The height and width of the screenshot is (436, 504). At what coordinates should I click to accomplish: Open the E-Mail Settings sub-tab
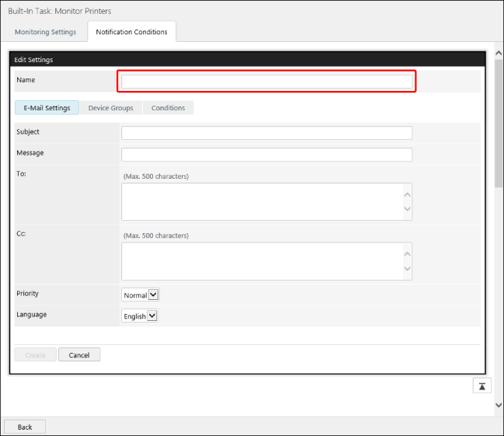click(47, 108)
